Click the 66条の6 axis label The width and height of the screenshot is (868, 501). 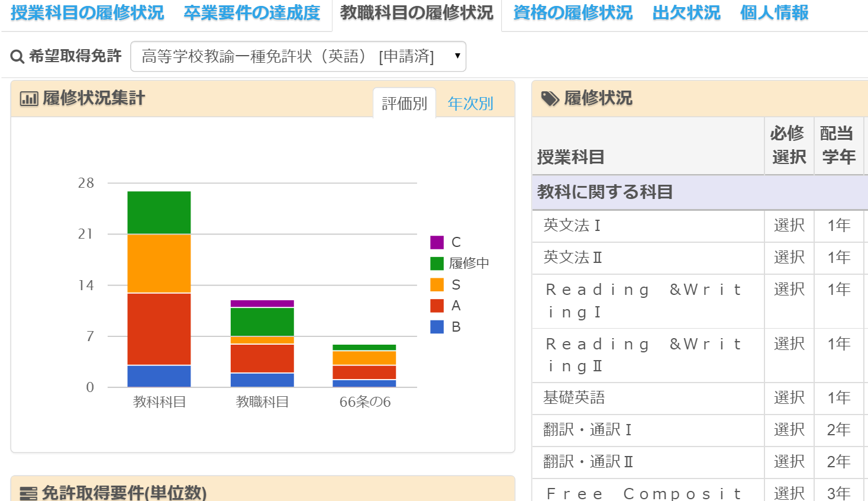tap(364, 402)
